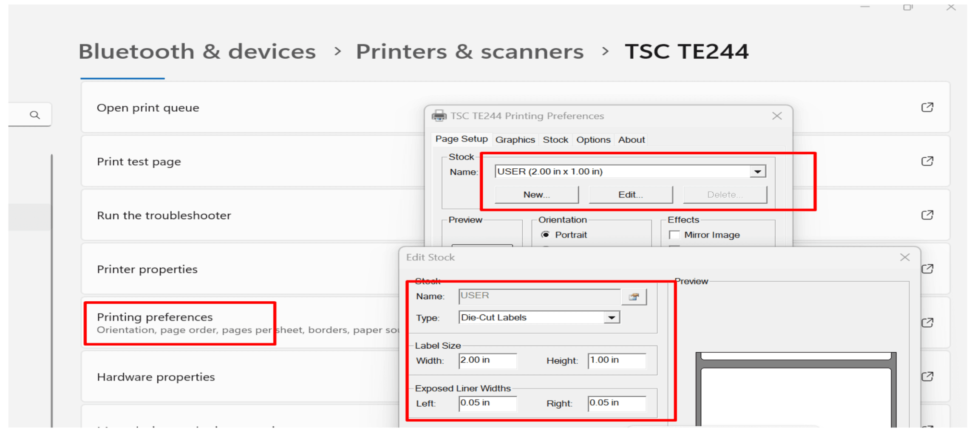
Task: Switch to the Stock tab
Action: 555,139
